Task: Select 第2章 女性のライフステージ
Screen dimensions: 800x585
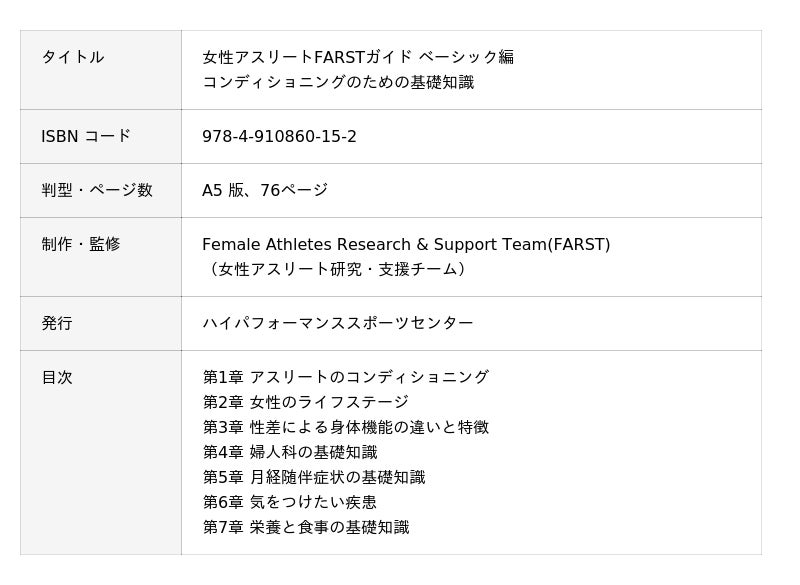Action: (306, 402)
